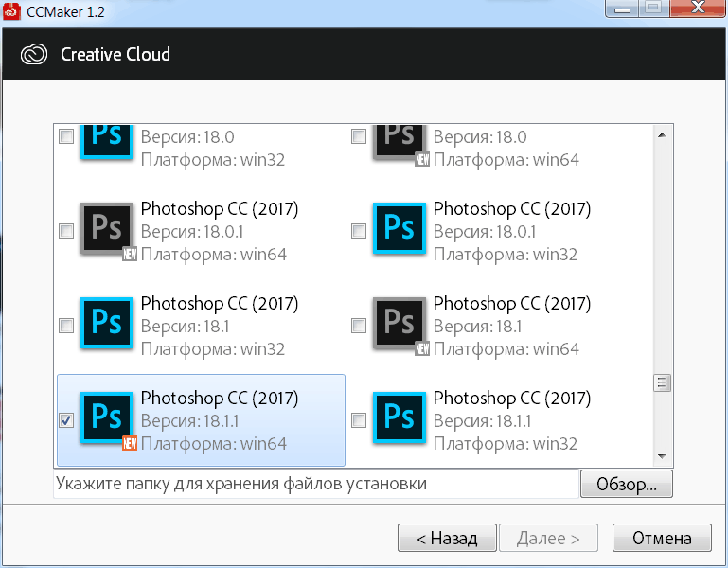
Task: Check the box for version 18.0 win64
Action: coord(359,136)
